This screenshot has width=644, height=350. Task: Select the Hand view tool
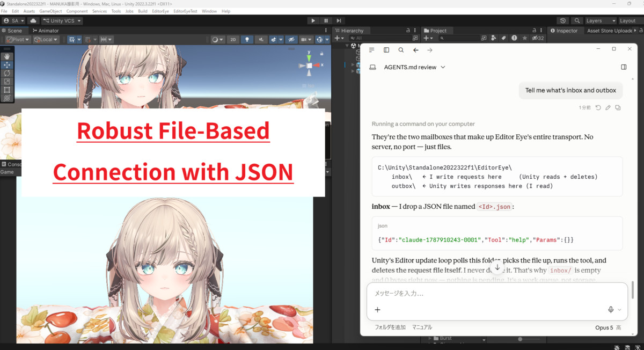point(7,56)
